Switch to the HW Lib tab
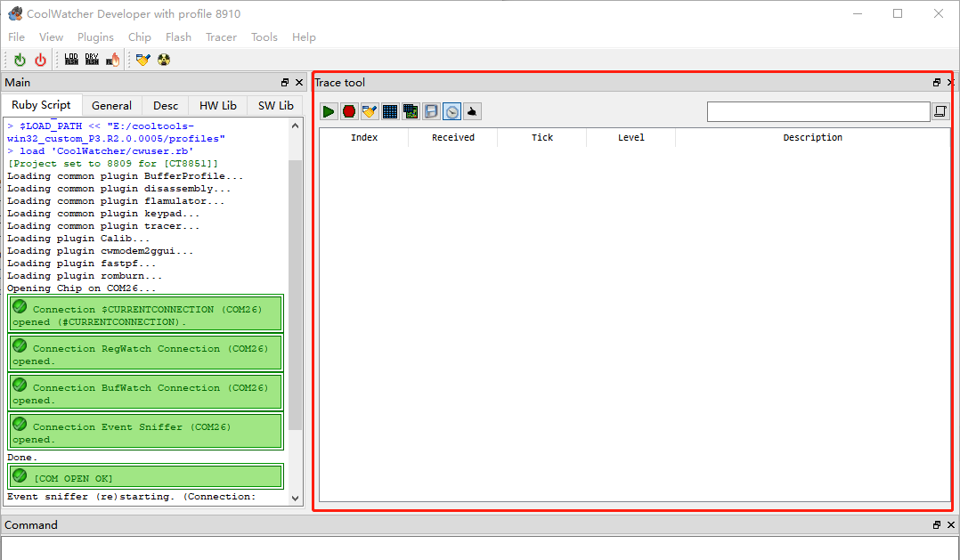 click(218, 105)
